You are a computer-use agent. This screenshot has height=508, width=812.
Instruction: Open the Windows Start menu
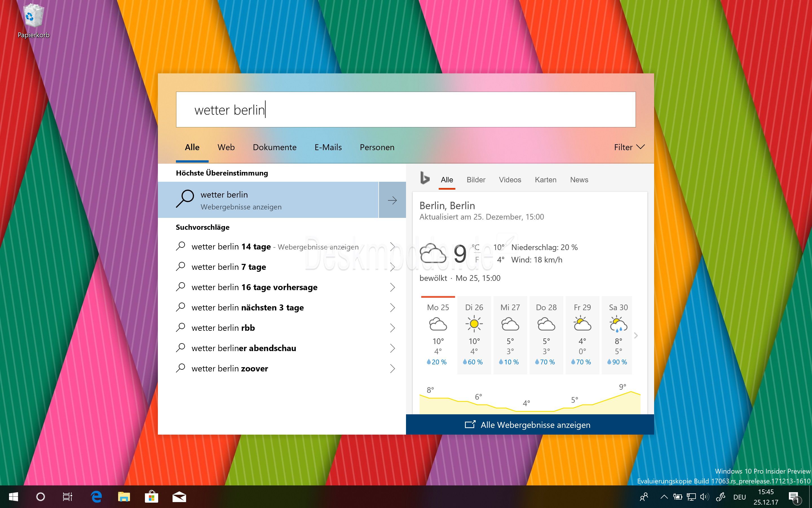point(14,497)
